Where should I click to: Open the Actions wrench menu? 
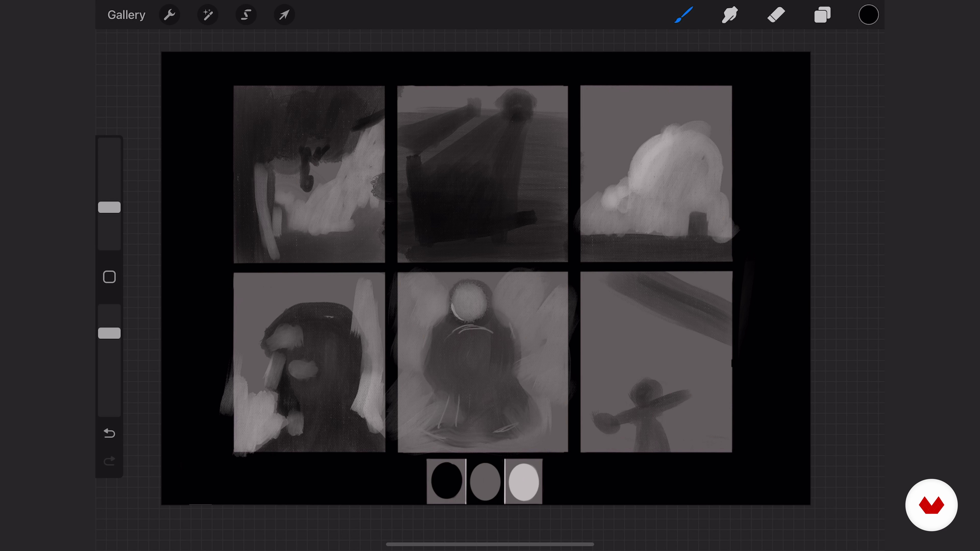[169, 15]
